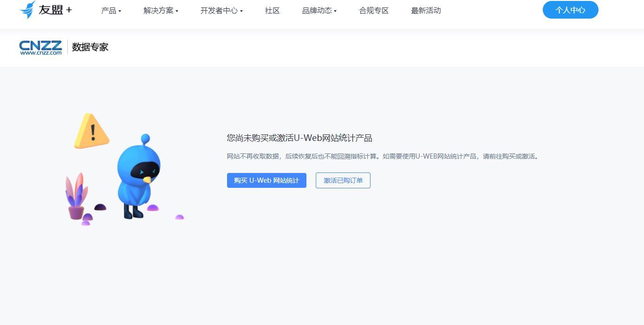Open the 开发者中心 dropdown
The width and height of the screenshot is (644, 325).
click(221, 10)
